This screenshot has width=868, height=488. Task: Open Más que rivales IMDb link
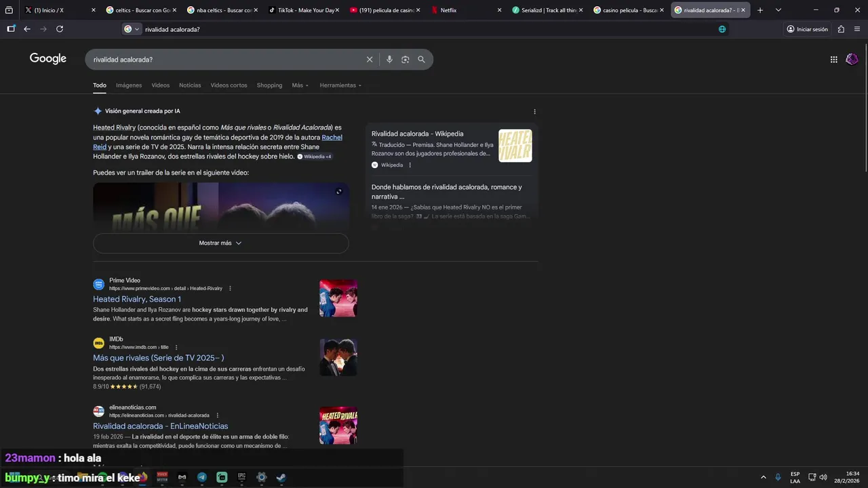[159, 358]
